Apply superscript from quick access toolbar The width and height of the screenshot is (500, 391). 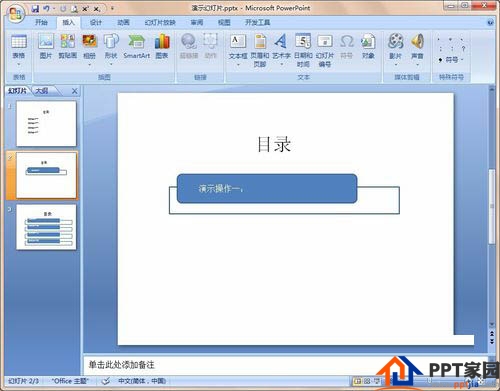85,9
